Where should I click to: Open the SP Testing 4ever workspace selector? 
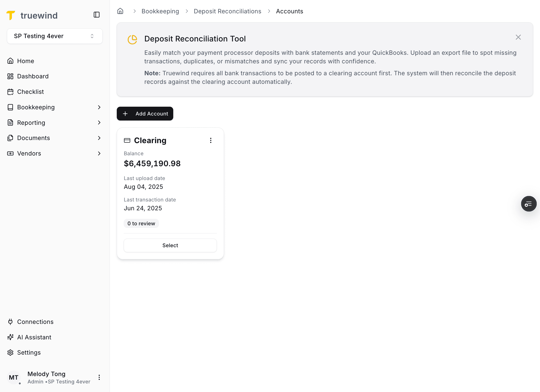point(55,36)
